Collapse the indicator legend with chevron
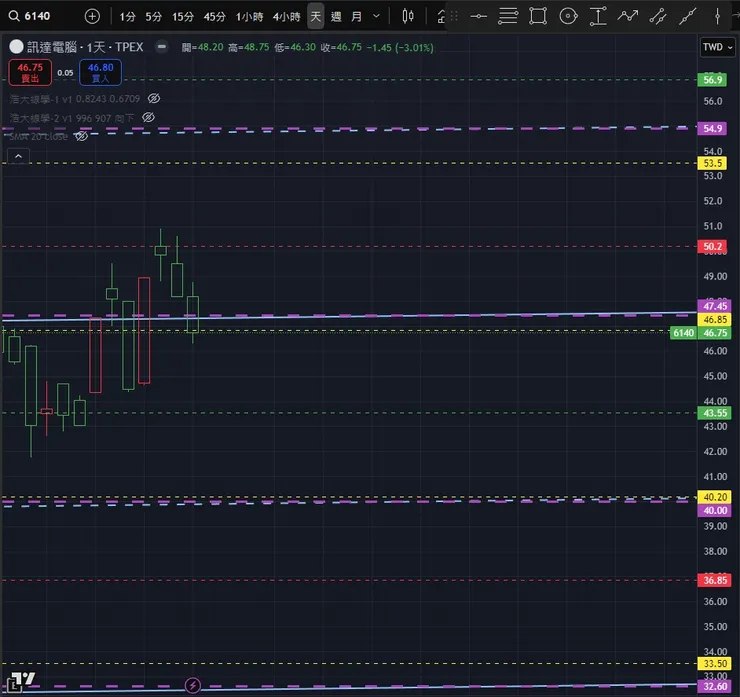Viewport: 740px width, 697px height. (x=18, y=156)
